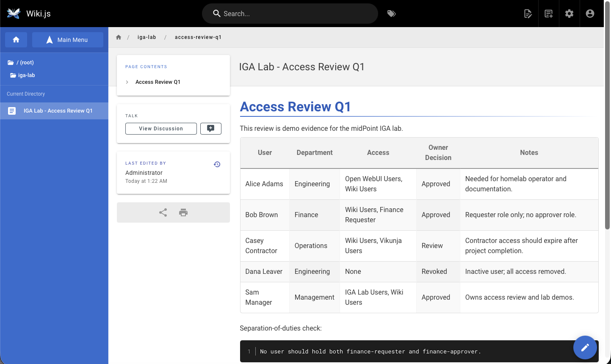Click the Management department cell
The height and width of the screenshot is (364, 611).
(315, 298)
